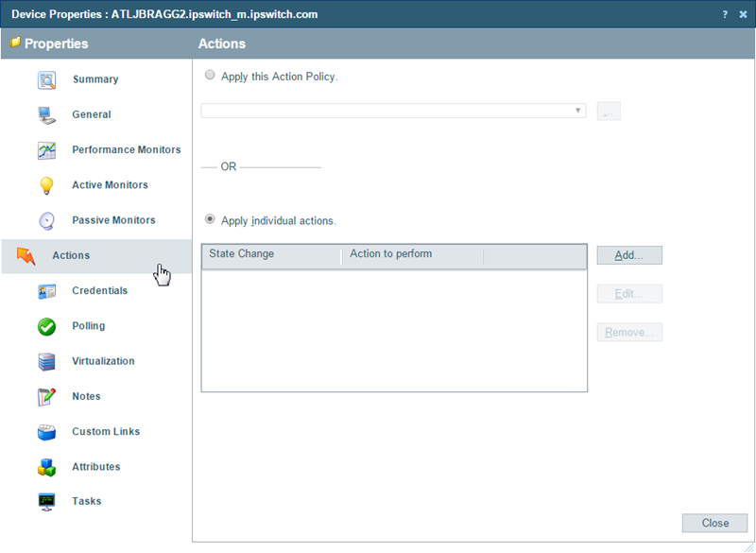Open the Virtualization server stack icon
Viewport: 756px width, 553px height.
click(x=46, y=361)
